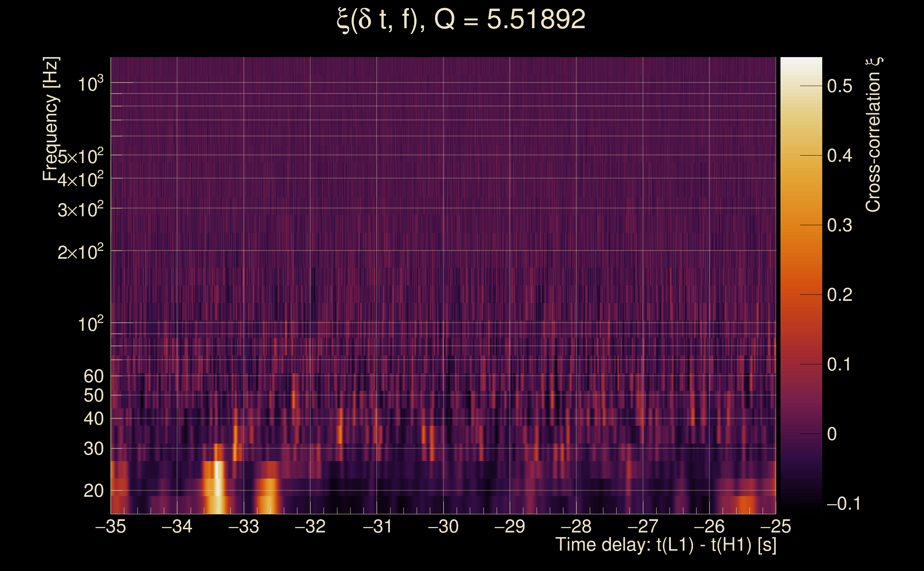This screenshot has height=571, width=924.
Task: Click the 0.2 tick label on colorbar
Action: pyautogui.click(x=839, y=295)
